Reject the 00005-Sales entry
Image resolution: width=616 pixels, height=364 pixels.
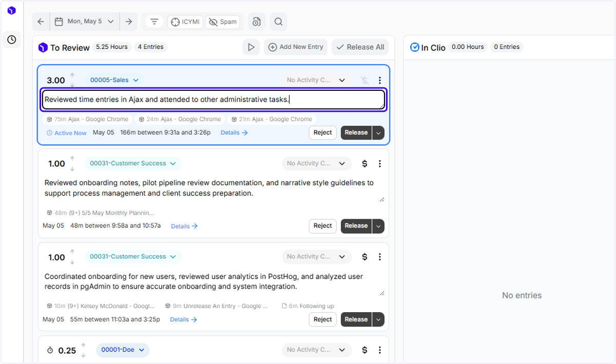pyautogui.click(x=323, y=132)
